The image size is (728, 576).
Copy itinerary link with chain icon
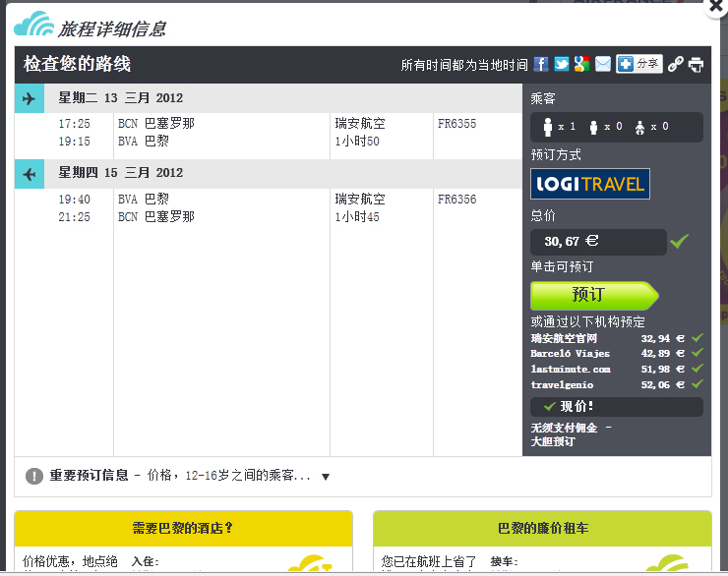pyautogui.click(x=676, y=64)
